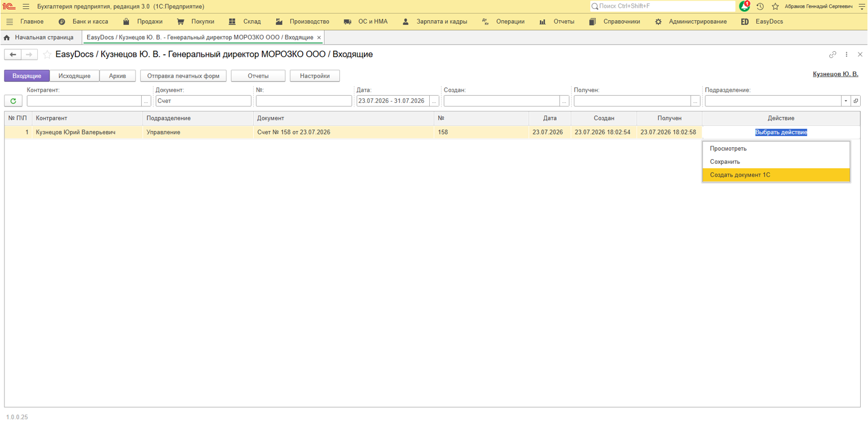
Task: Choose Сохранить from the action menu
Action: tap(776, 162)
